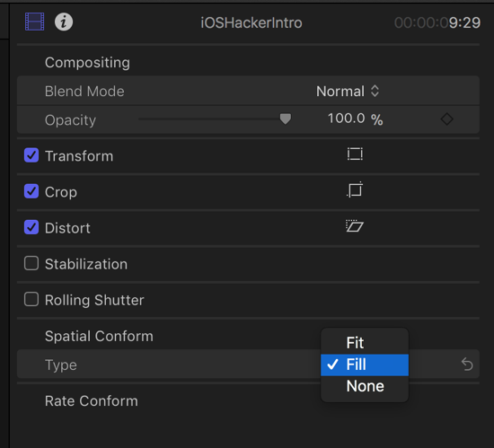494x448 pixels.
Task: Disable the Crop checkbox
Action: point(31,191)
